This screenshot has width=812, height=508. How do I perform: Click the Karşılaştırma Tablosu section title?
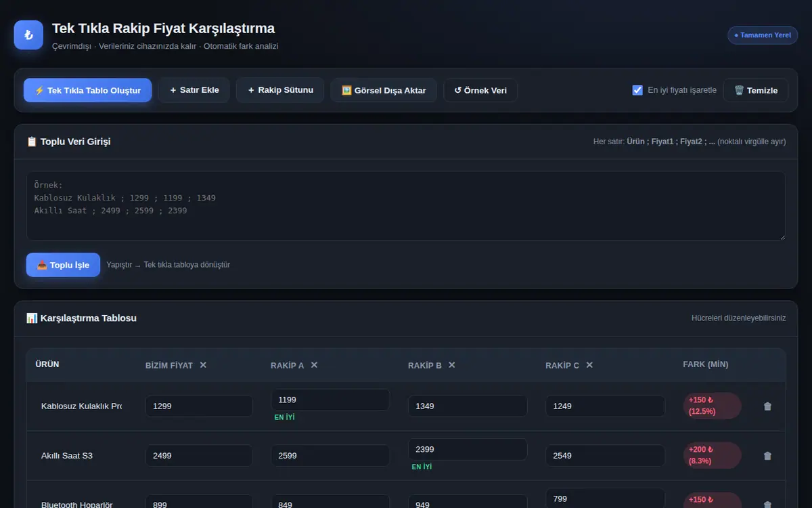[x=81, y=318]
